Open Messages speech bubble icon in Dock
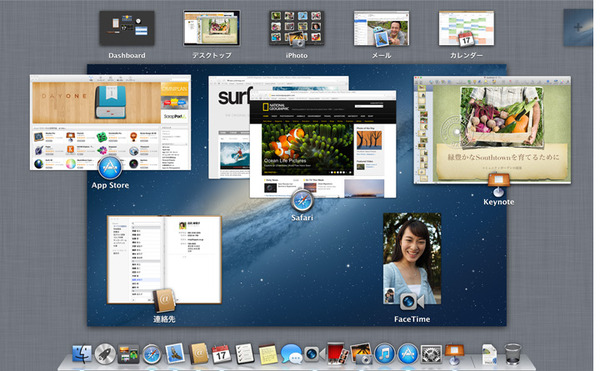The image size is (600, 371). pyautogui.click(x=291, y=354)
